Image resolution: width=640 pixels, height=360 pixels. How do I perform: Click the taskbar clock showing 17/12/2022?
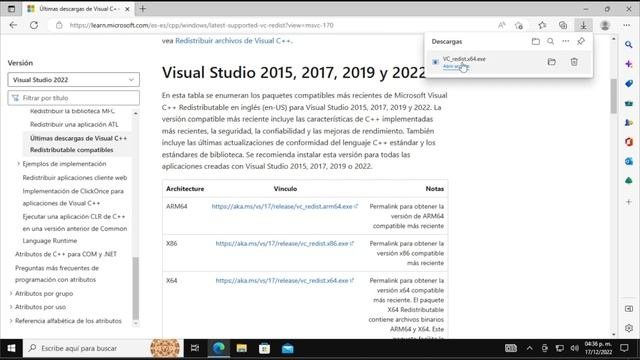coord(598,348)
